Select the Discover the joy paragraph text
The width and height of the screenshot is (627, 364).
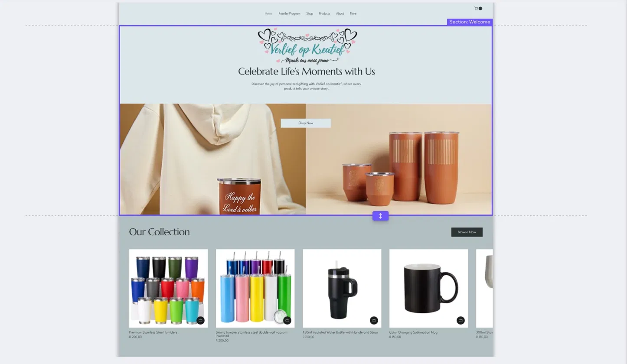coord(306,86)
